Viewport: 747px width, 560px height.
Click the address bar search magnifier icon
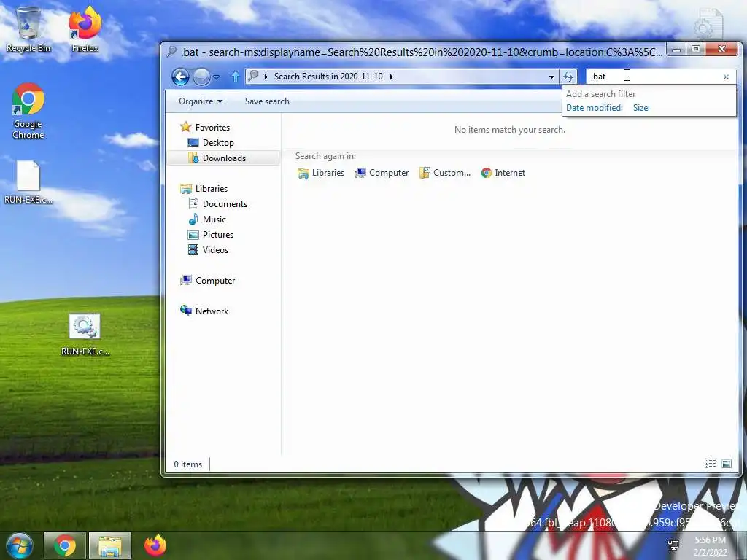pyautogui.click(x=253, y=76)
